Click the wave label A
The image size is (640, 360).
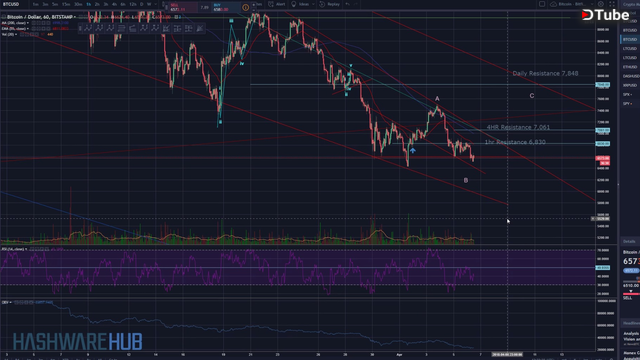point(437,99)
